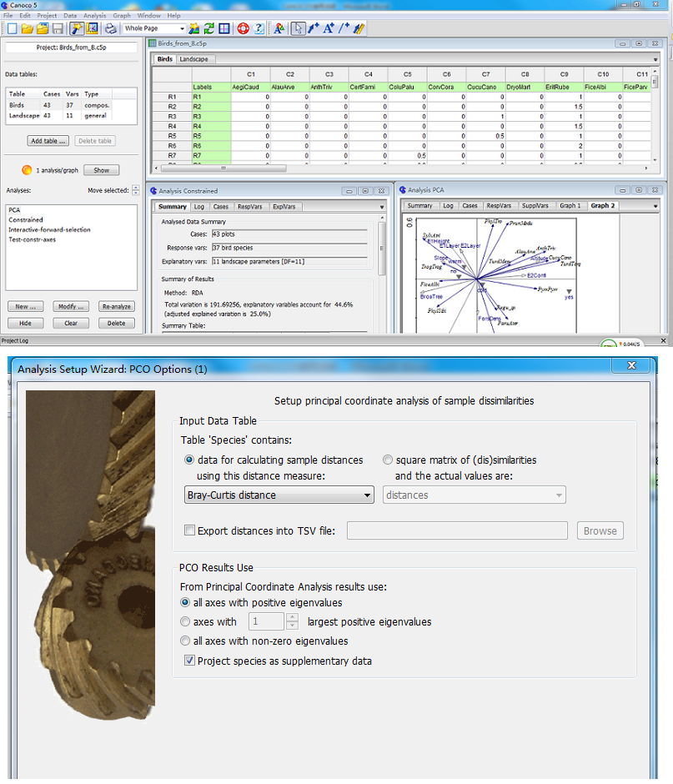Open Graph 1 tab in Analysis PCA
This screenshot has width=673, height=784.
[x=570, y=205]
